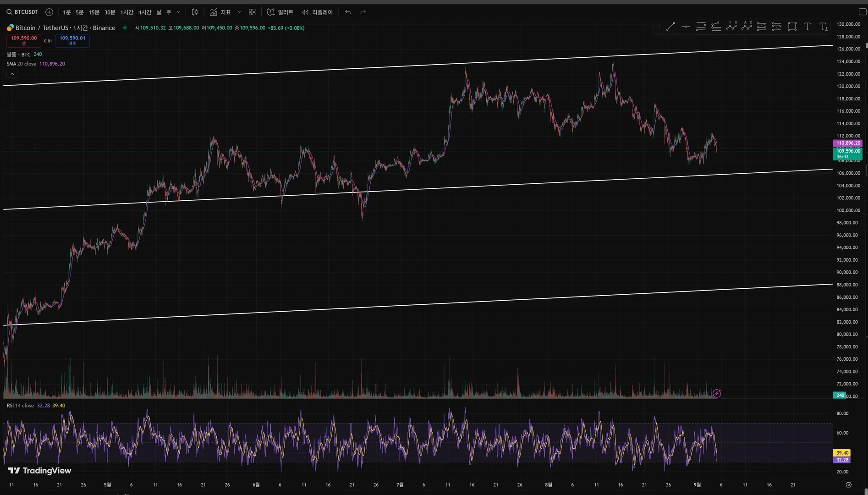Click the 볼륨 · BTC volume legend
Screen dimensions: 868x495
pos(19,55)
